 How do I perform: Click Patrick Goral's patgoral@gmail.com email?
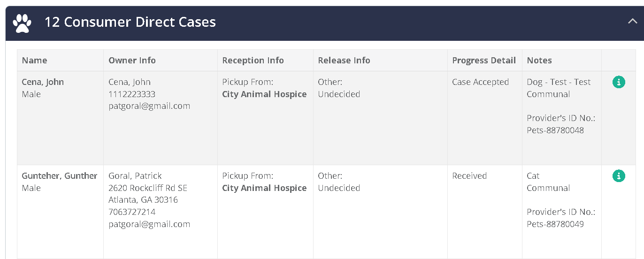[x=149, y=224]
